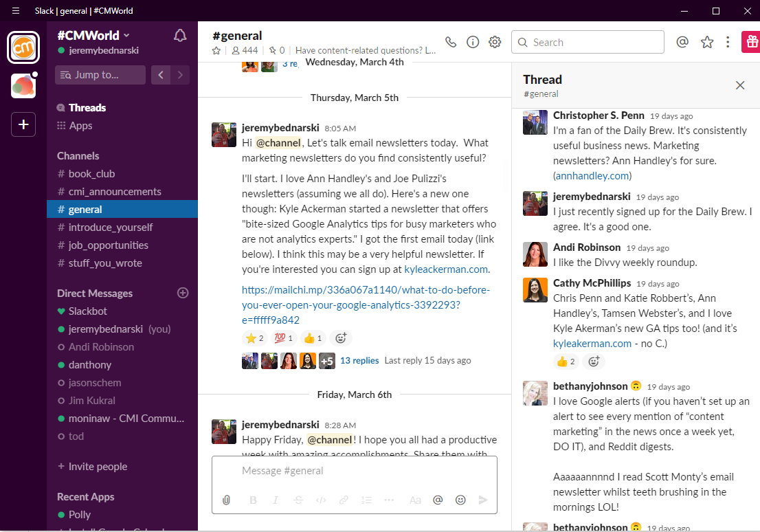Click the Jump to... box
760x532 pixels.
point(100,75)
